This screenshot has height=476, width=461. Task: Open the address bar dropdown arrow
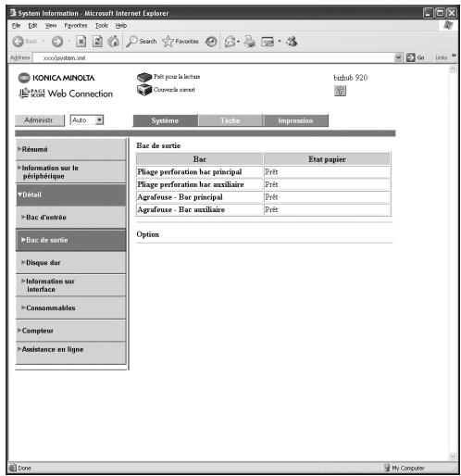click(398, 57)
